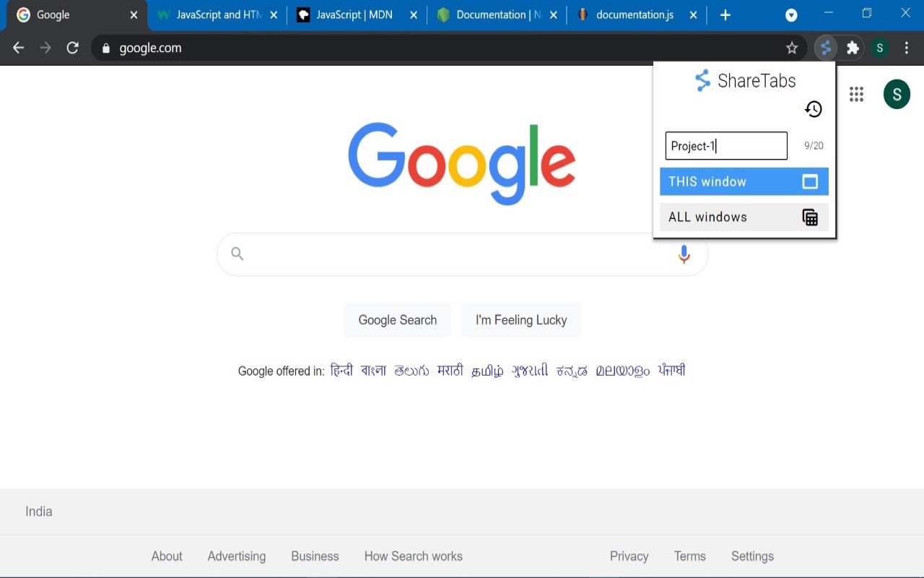The width and height of the screenshot is (924, 578).
Task: Open the Business footer link
Action: tap(315, 556)
